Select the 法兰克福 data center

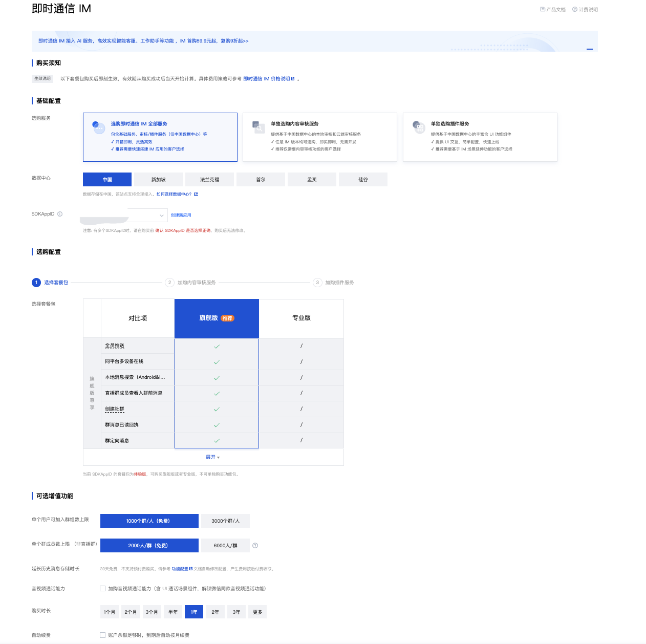pos(210,180)
